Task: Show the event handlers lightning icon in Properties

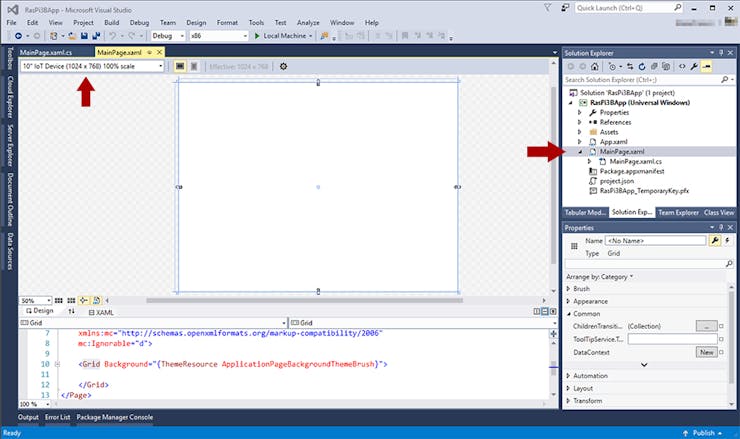Action: click(x=727, y=241)
